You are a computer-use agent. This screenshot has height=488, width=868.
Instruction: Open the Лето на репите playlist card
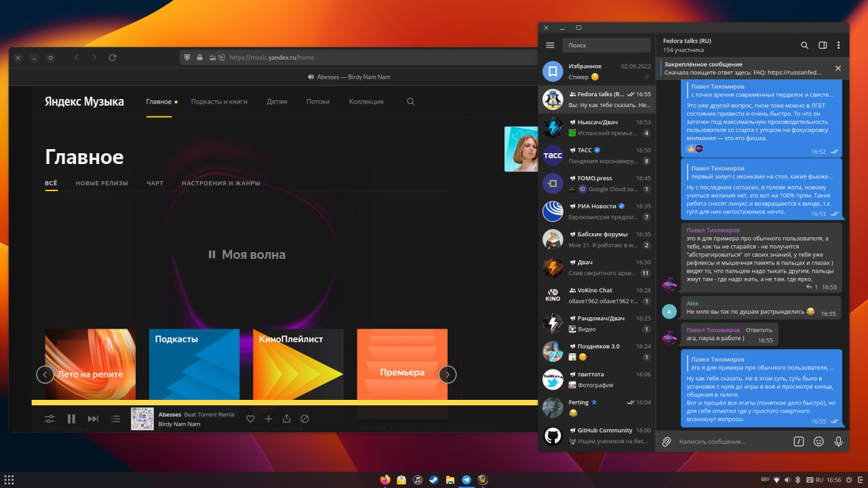pyautogui.click(x=90, y=364)
